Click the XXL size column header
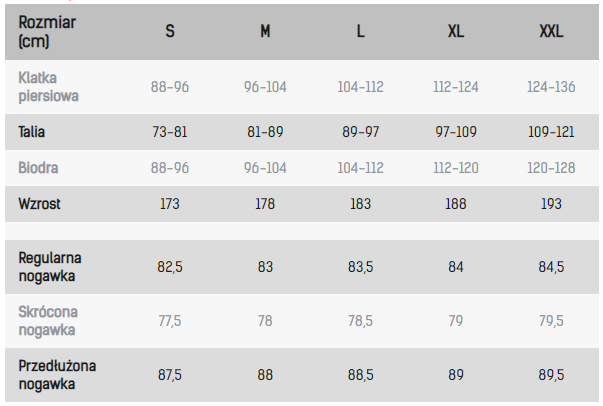 pos(551,32)
